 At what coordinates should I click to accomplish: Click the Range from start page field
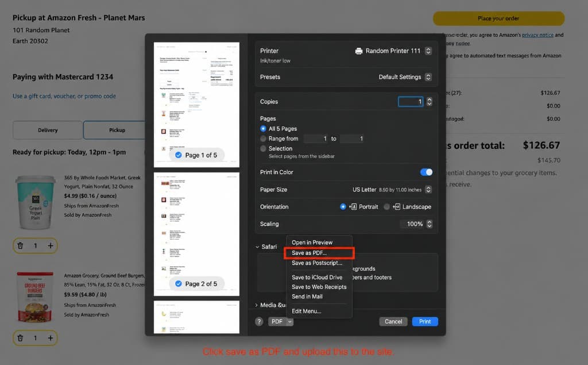(x=316, y=139)
